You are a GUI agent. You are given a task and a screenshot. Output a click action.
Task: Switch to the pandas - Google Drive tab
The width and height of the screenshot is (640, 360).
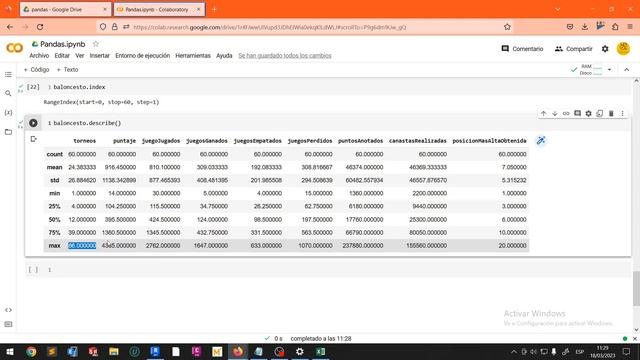tap(61, 9)
